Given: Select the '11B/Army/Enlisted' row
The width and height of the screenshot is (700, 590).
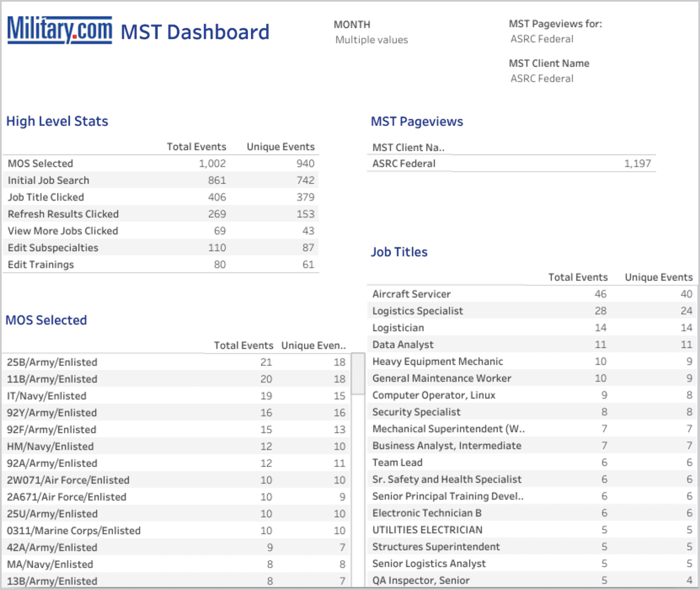Looking at the screenshot, I should point(176,379).
